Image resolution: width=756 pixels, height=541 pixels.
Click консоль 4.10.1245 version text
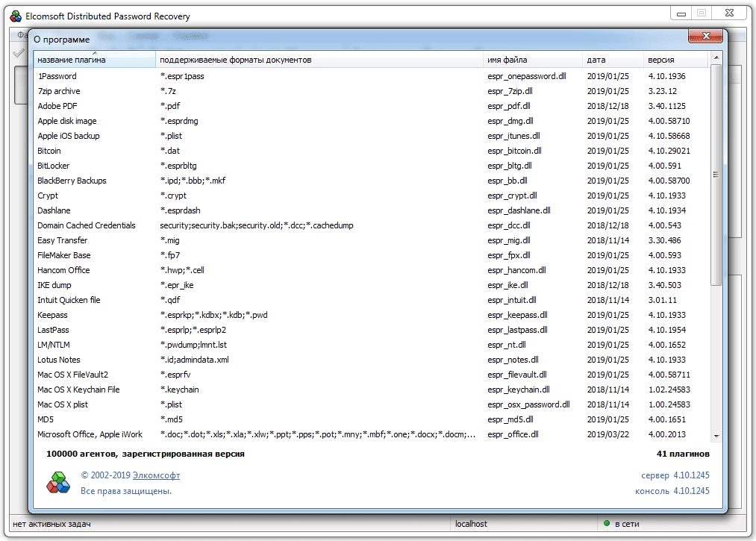coord(672,491)
